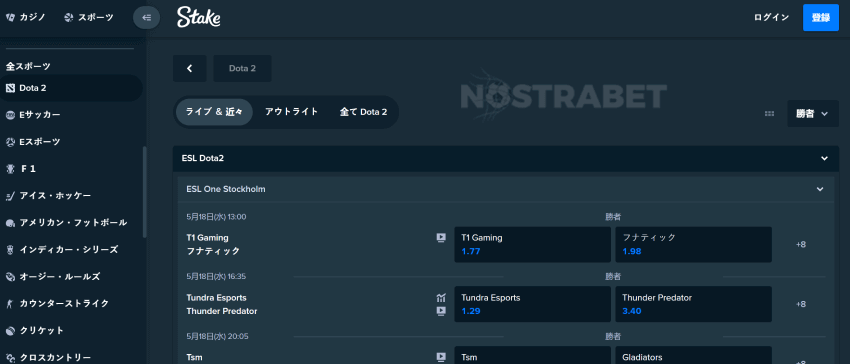Click the Dota 2 breadcrumb button

point(242,68)
